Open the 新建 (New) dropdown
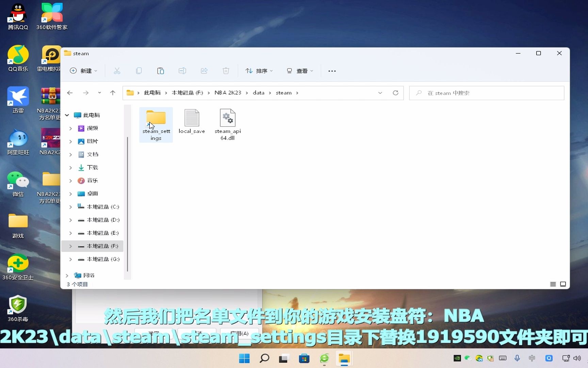The width and height of the screenshot is (588, 368). [x=83, y=71]
